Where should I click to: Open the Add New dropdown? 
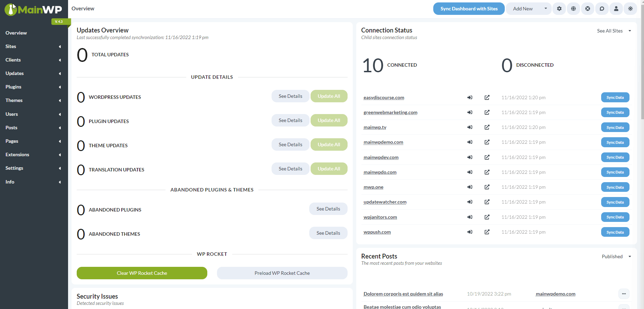coord(529,9)
